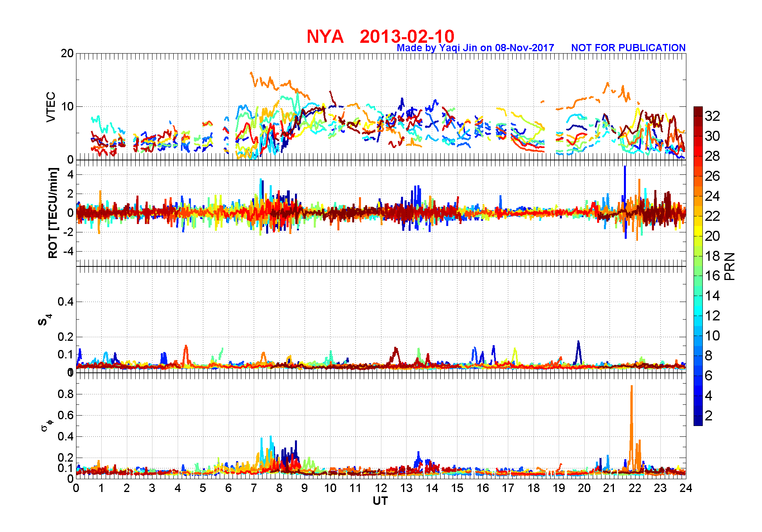The image size is (762, 532).
Task: Select the S4 y-axis label
Action: tap(44, 320)
